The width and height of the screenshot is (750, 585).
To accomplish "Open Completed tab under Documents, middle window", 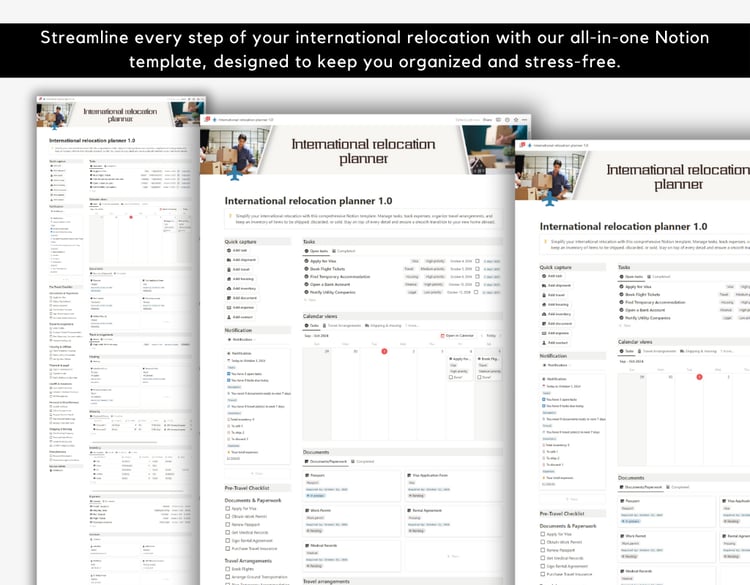I will 363,462.
